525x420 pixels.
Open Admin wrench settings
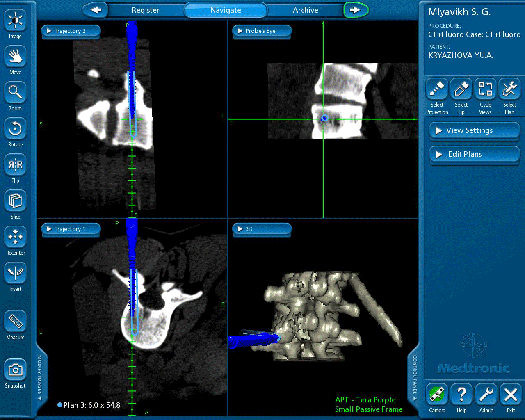tap(486, 395)
